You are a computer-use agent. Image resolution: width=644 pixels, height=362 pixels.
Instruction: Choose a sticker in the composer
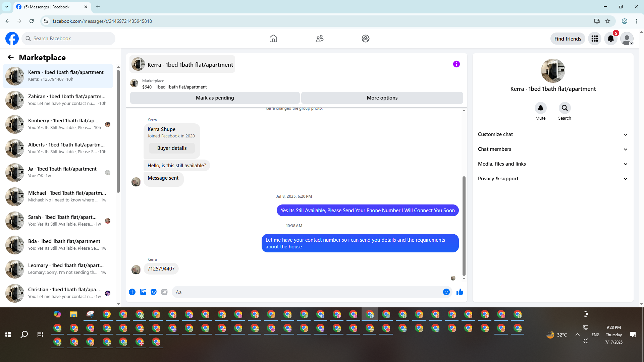click(154, 292)
